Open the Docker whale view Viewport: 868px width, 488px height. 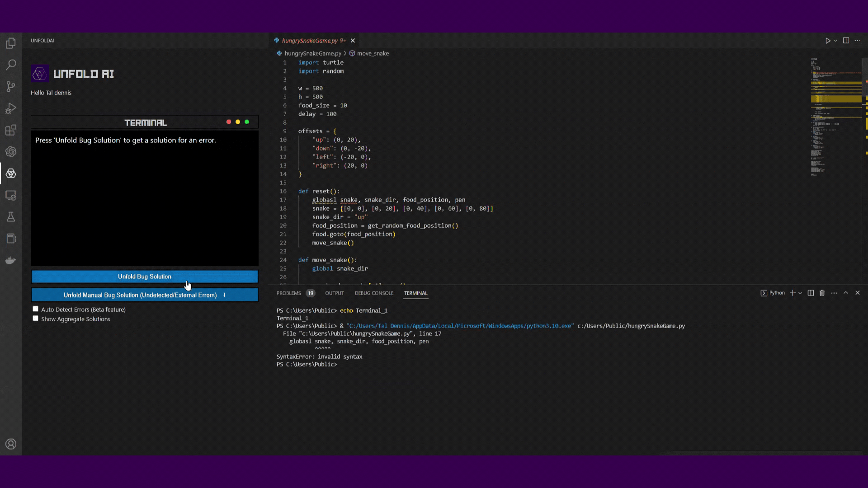click(x=11, y=260)
